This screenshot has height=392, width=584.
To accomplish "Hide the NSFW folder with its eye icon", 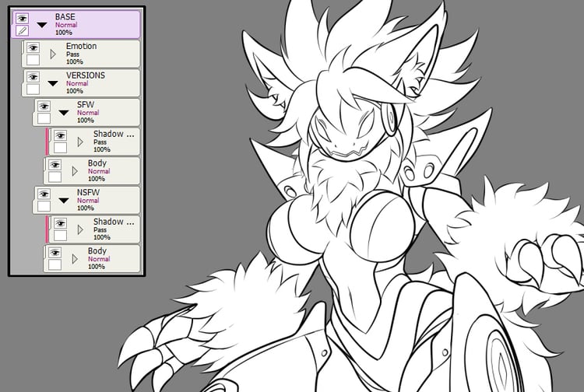I will tap(44, 194).
